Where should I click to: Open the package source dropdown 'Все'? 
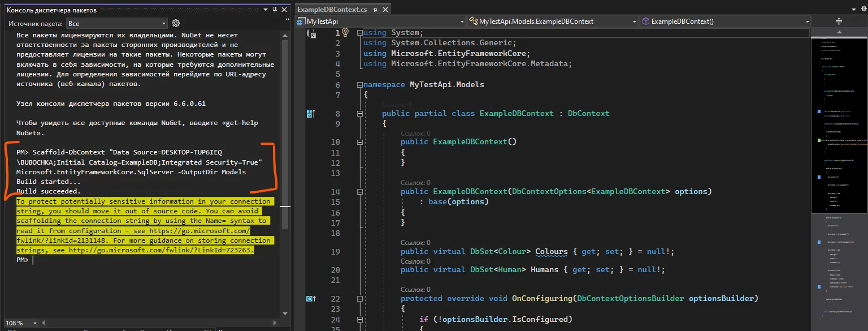(x=117, y=23)
